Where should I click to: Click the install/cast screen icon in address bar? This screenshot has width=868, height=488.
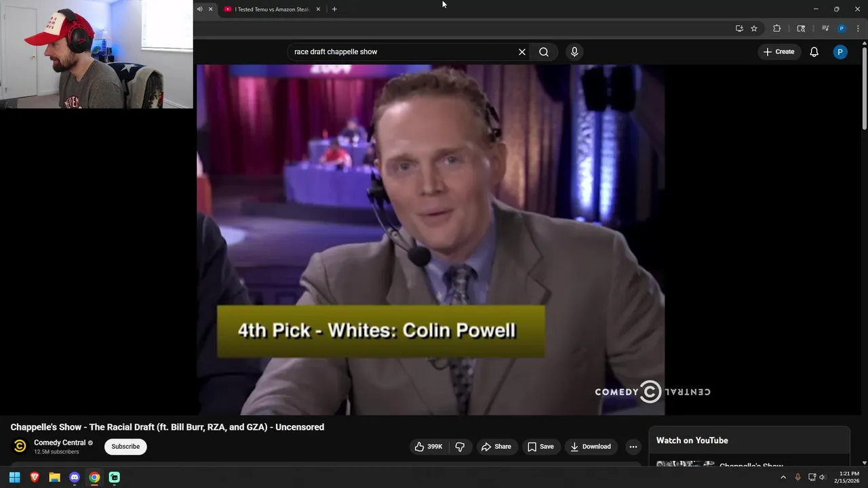739,28
